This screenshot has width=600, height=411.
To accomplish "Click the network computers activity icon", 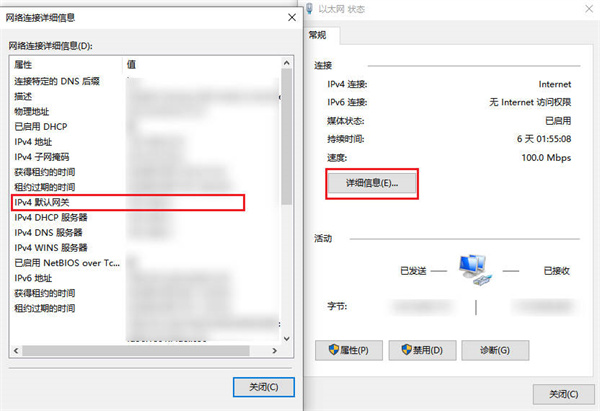I will [x=475, y=270].
